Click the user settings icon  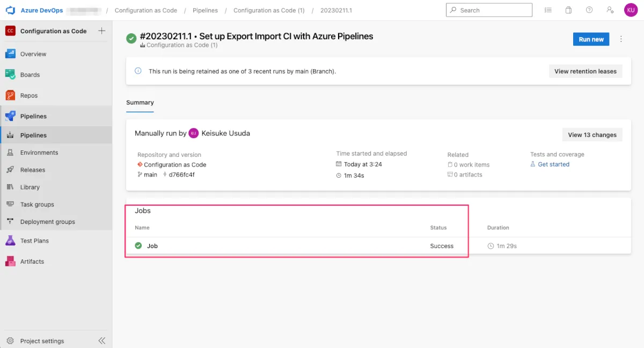point(610,10)
